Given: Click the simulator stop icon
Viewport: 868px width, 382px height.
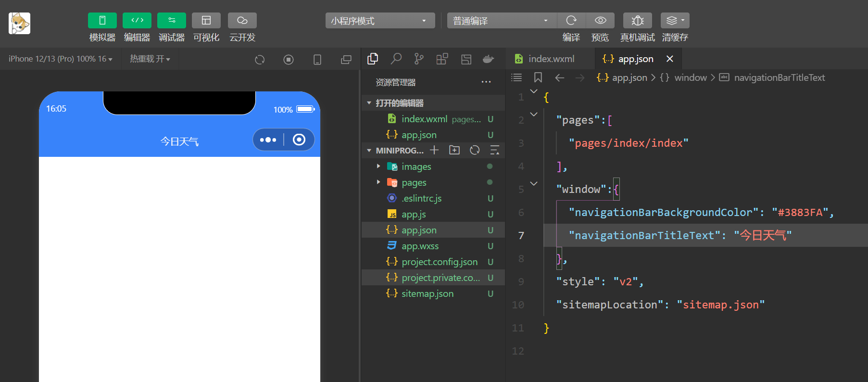Looking at the screenshot, I should click(x=289, y=60).
